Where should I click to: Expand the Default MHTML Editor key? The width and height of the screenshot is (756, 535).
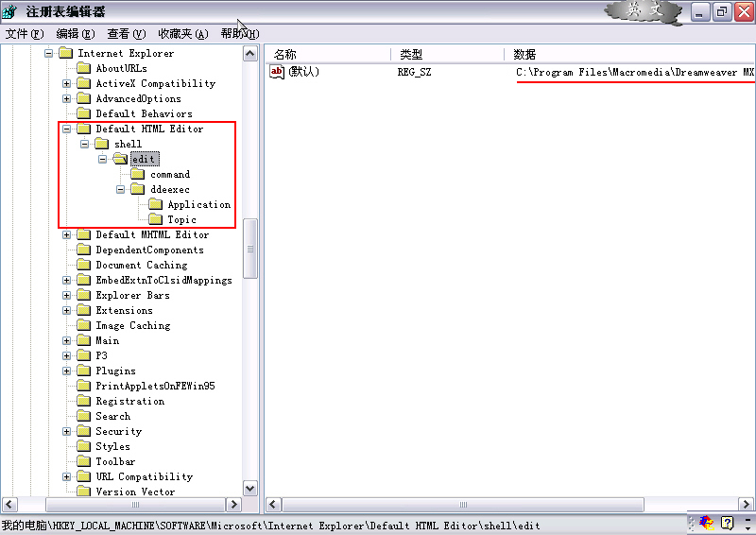click(x=67, y=234)
